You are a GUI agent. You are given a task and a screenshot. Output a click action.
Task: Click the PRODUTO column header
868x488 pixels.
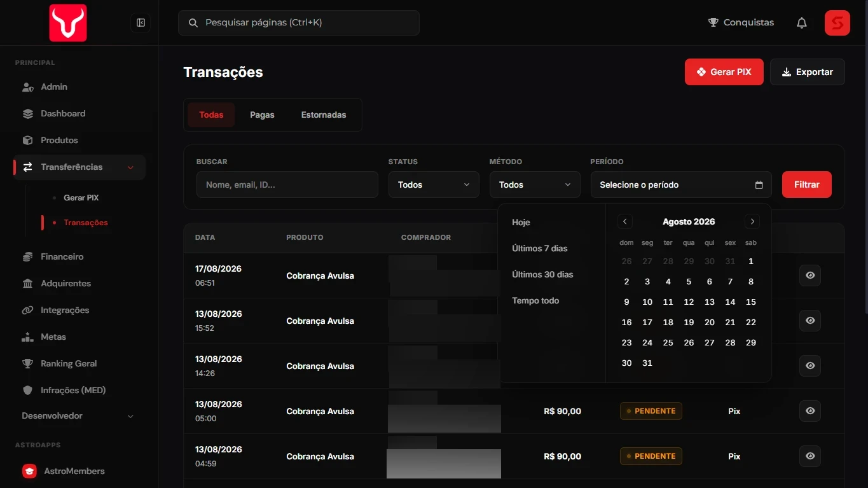point(305,237)
